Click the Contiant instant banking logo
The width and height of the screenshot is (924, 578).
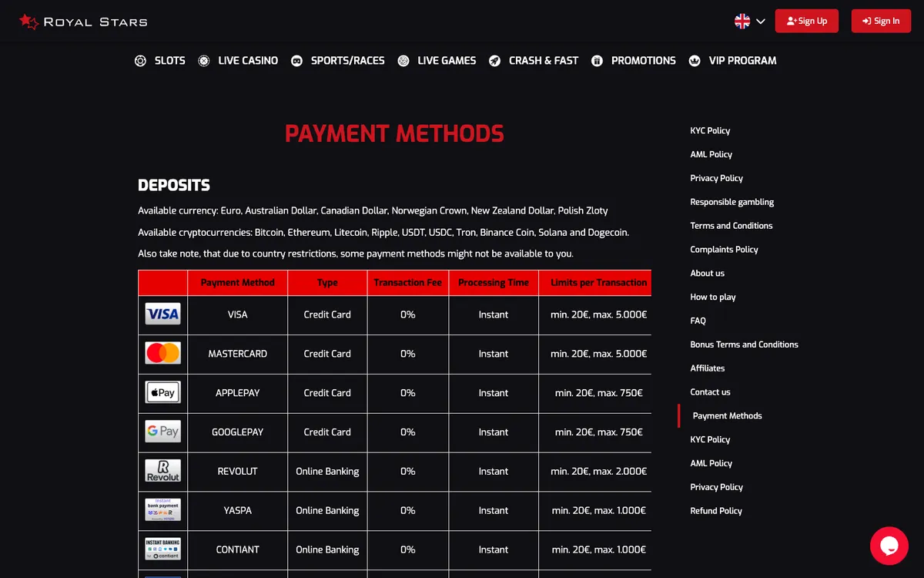point(162,549)
